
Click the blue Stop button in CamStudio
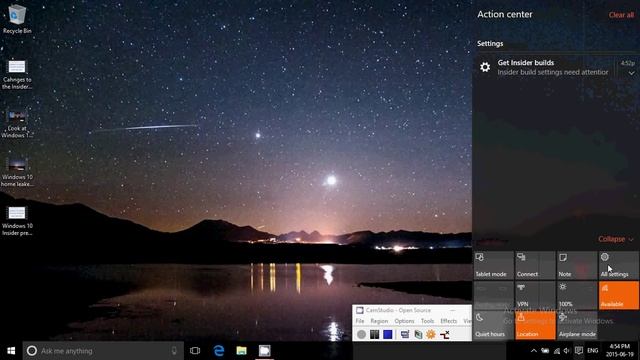(x=388, y=334)
